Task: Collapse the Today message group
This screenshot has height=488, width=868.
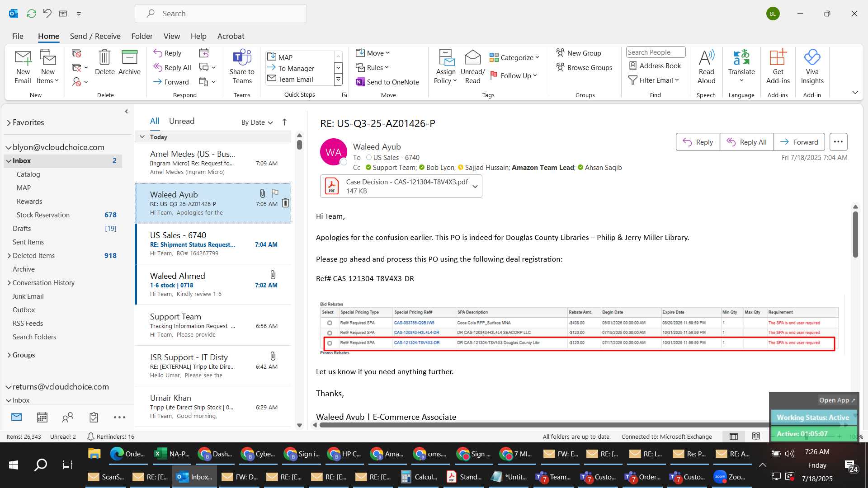Action: tap(142, 136)
